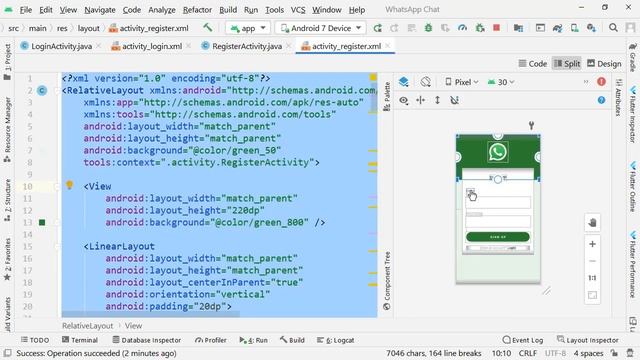Toggle the pan hand tool in preview

pyautogui.click(x=592, y=222)
